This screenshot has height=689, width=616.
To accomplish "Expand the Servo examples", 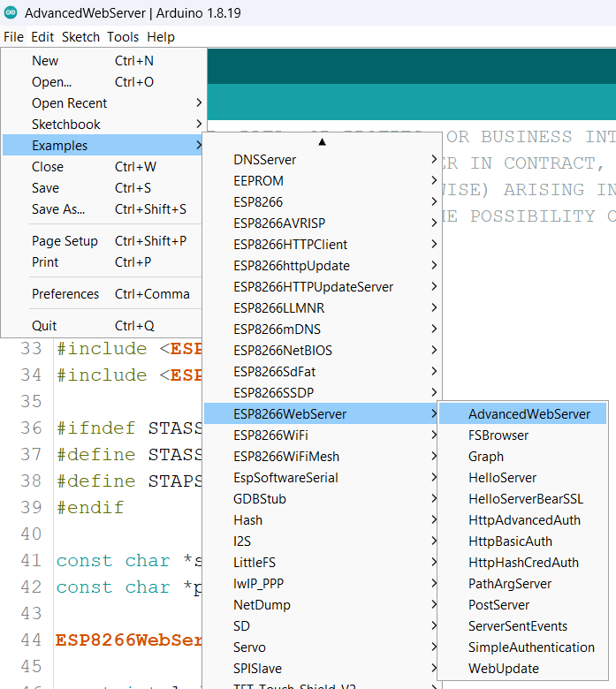I will [x=322, y=647].
